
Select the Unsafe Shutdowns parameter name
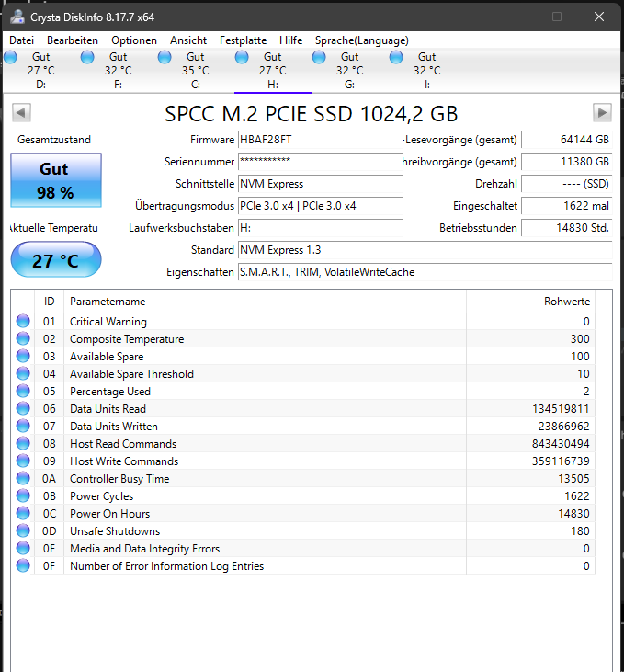click(115, 530)
